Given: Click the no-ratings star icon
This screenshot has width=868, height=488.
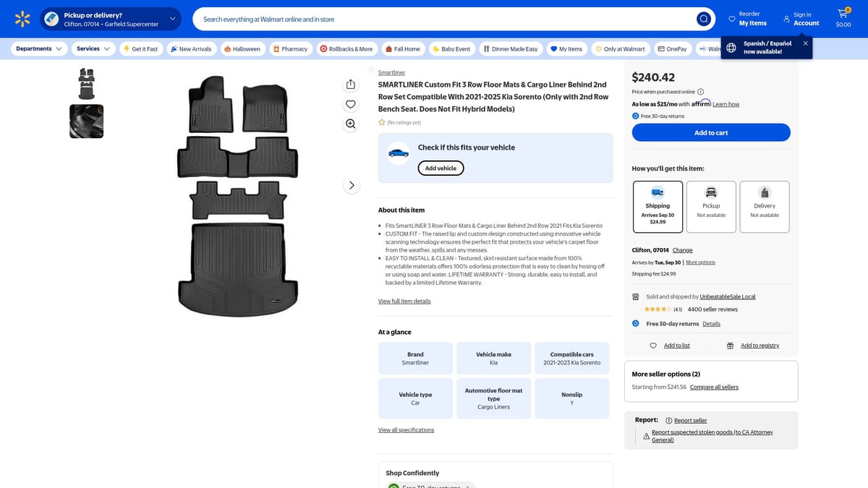Looking at the screenshot, I should [x=382, y=123].
